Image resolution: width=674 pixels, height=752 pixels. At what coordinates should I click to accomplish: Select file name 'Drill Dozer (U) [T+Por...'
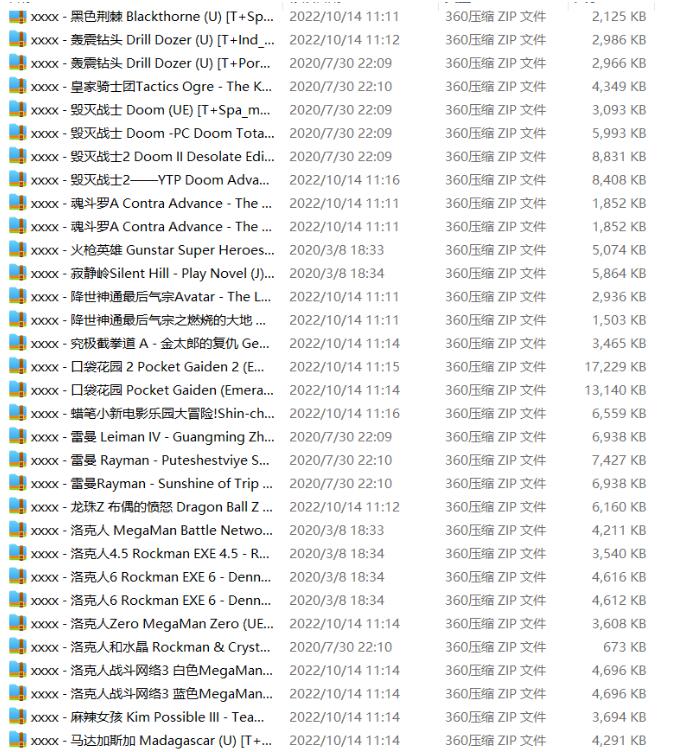point(151,63)
